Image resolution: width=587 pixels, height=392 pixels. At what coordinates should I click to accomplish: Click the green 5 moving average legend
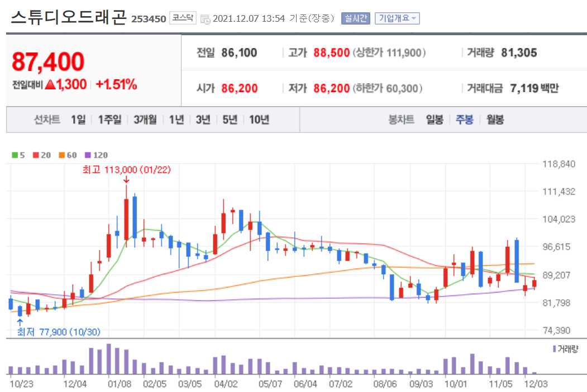[x=18, y=155]
